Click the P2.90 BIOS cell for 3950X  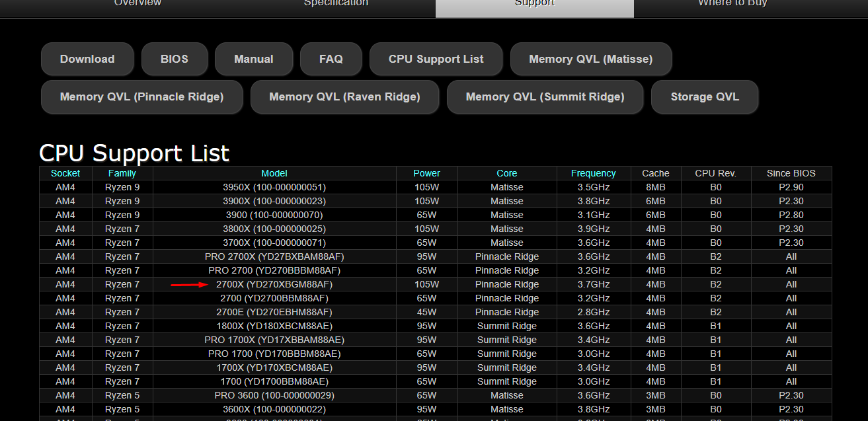(x=791, y=187)
